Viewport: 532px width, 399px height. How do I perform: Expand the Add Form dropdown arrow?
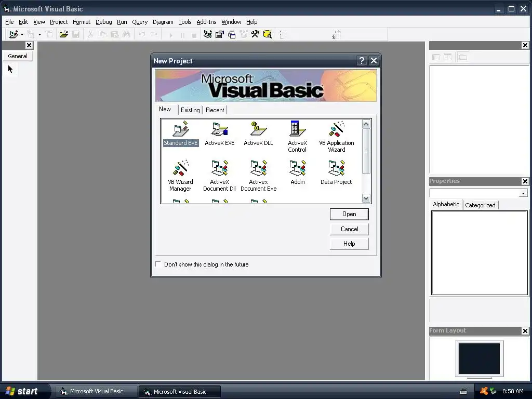click(x=39, y=34)
